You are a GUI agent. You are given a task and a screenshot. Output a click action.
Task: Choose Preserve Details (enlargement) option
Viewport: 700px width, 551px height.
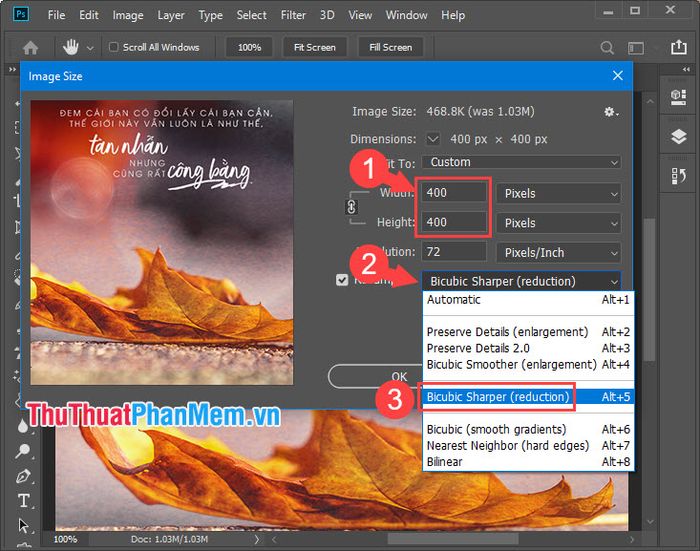tap(528, 332)
